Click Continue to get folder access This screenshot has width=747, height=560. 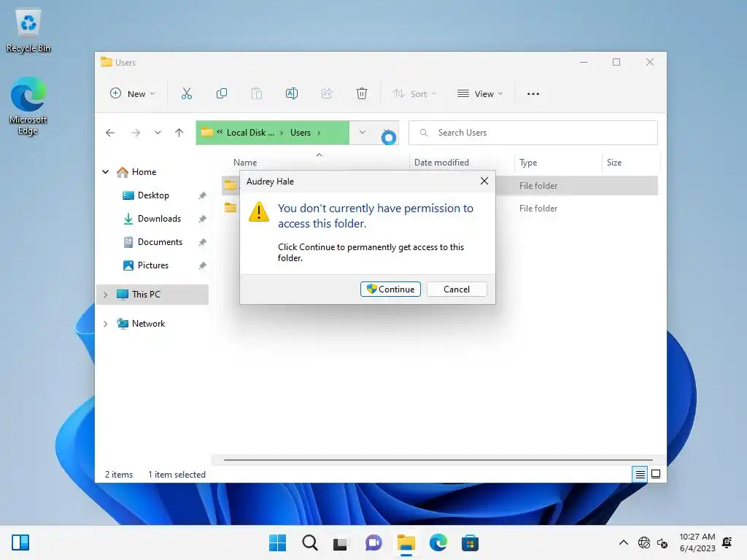click(x=390, y=289)
